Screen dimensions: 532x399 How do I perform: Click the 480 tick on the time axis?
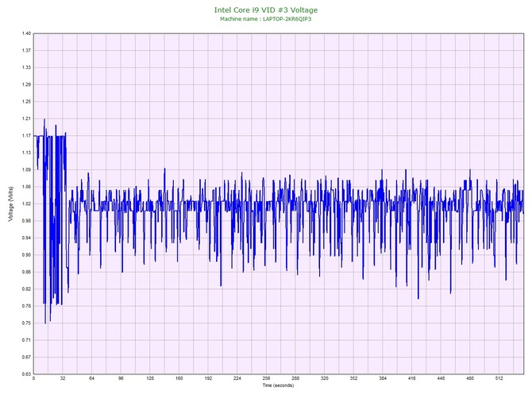click(x=470, y=378)
